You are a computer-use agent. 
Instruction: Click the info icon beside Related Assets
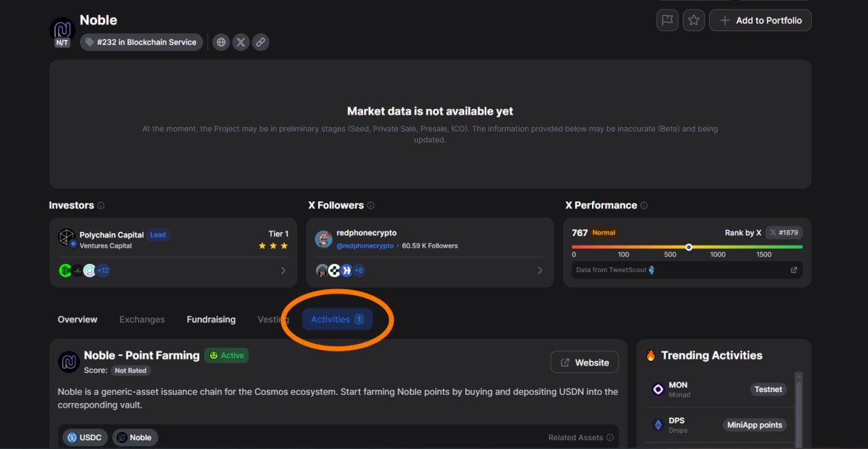[610, 438]
